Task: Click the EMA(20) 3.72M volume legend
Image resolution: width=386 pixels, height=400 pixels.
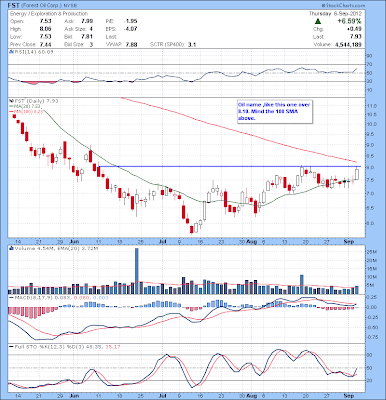Action: 79,248
